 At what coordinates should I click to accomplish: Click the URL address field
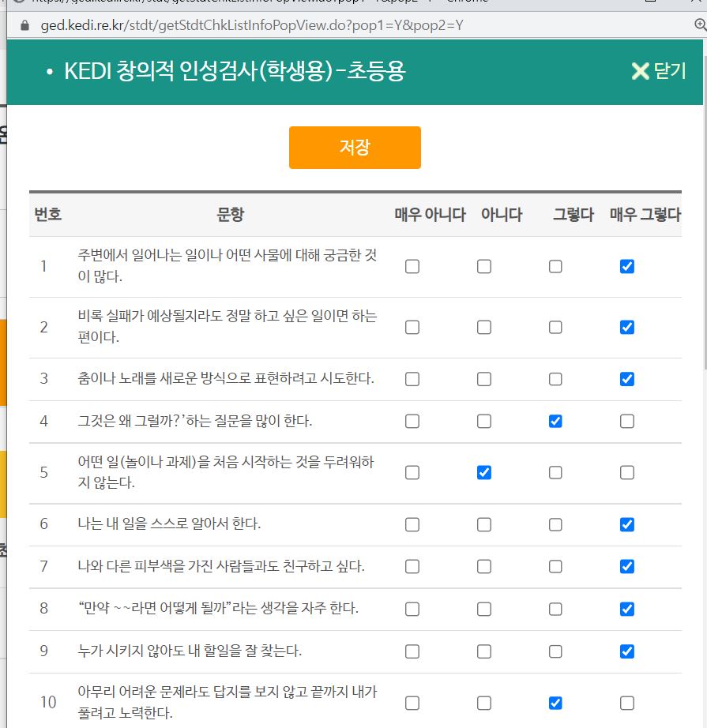click(252, 25)
